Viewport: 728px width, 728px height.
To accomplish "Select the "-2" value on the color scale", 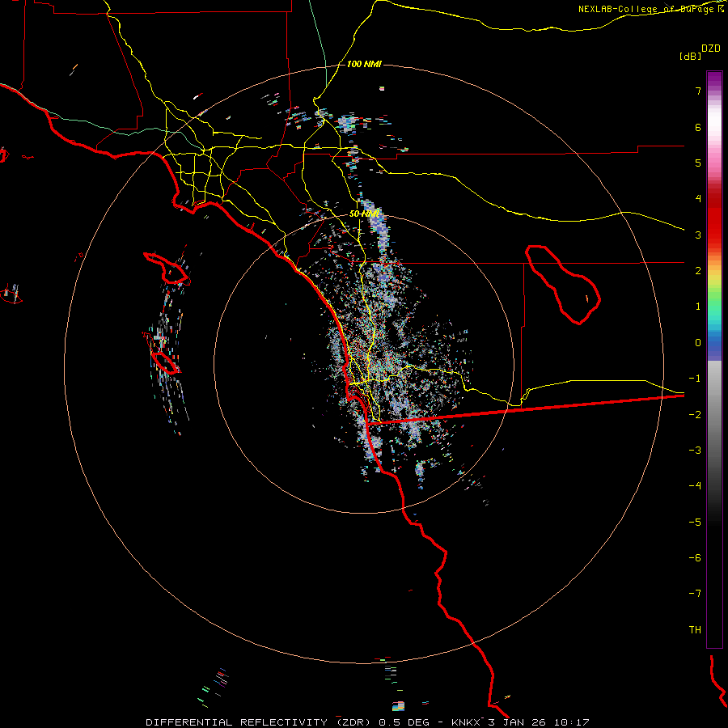I will [695, 415].
